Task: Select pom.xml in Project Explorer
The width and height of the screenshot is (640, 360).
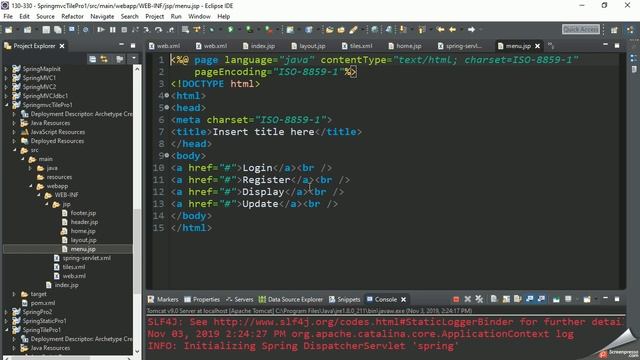Action: click(x=42, y=303)
